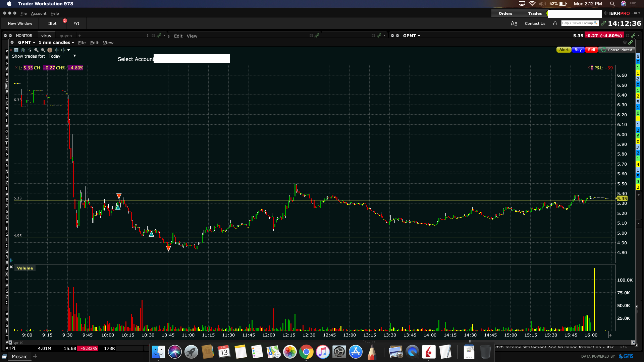The height and width of the screenshot is (362, 644).
Task: Close the Volume sub-chart panel
Action: coord(11,267)
